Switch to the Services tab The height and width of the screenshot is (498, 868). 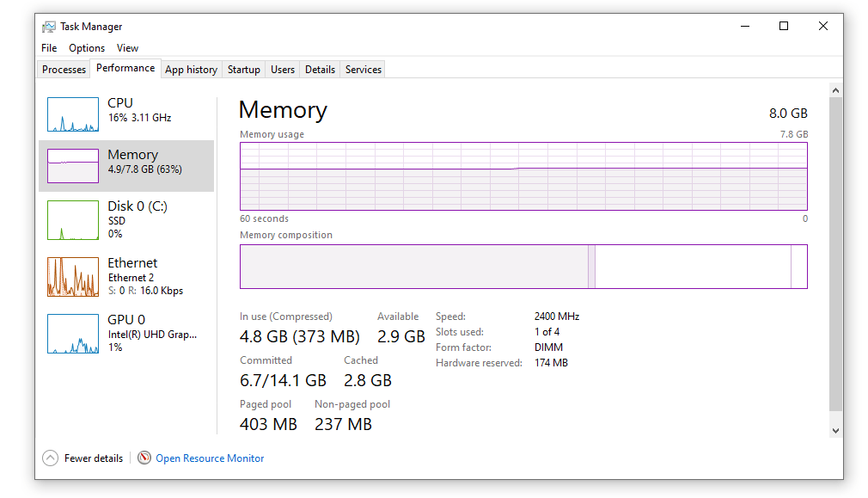coord(364,70)
